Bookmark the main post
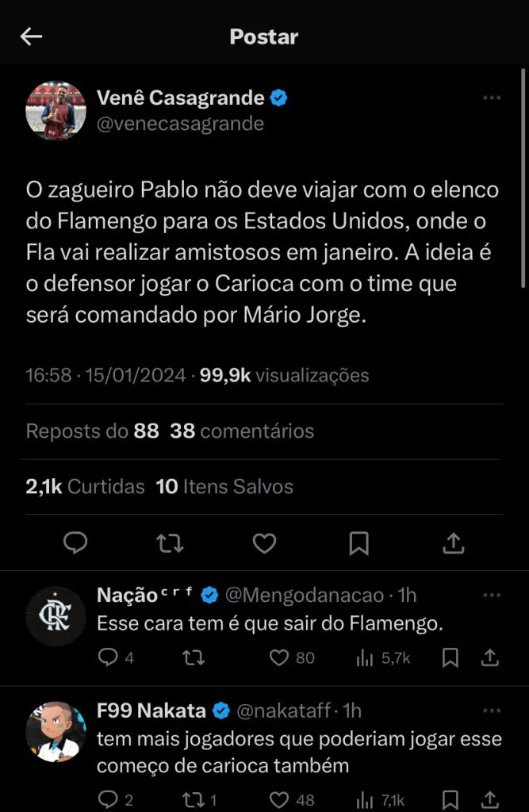 click(358, 542)
